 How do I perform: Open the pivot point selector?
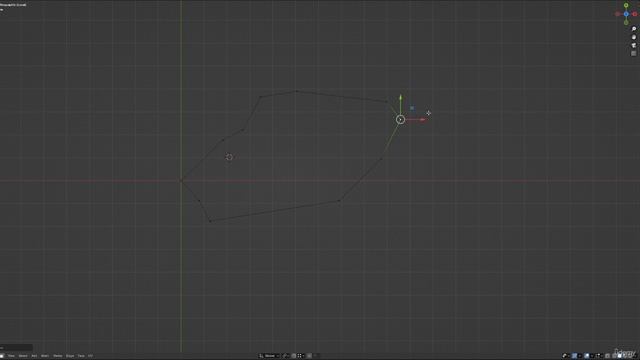click(x=286, y=356)
